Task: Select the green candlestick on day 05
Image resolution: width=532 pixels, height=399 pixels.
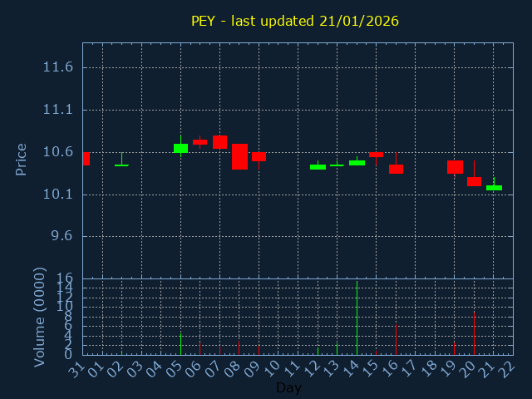Action: [180, 148]
